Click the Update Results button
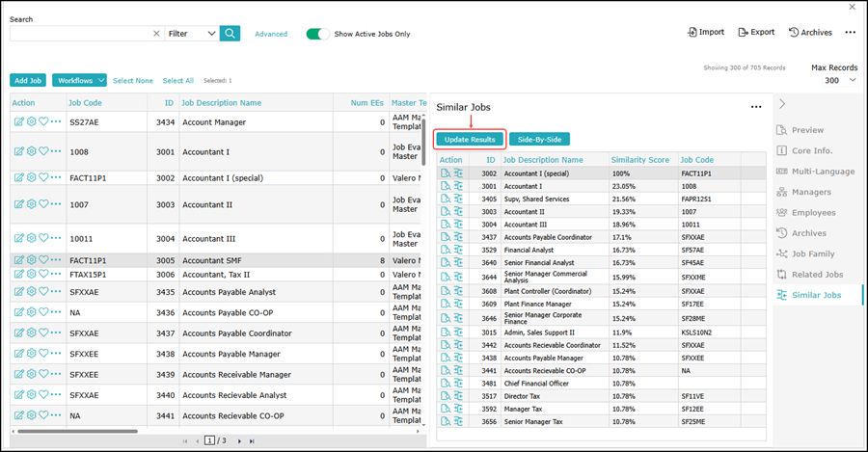The image size is (868, 452). tap(469, 140)
